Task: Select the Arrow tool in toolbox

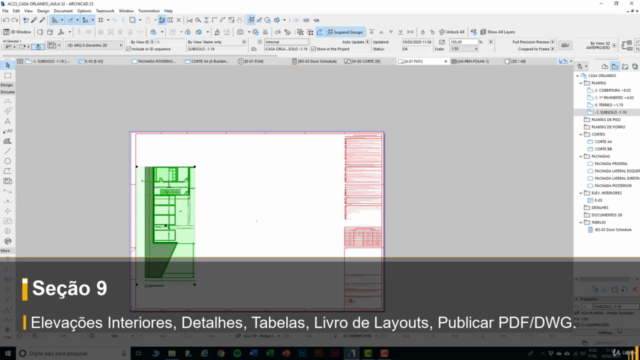Action: point(7,65)
